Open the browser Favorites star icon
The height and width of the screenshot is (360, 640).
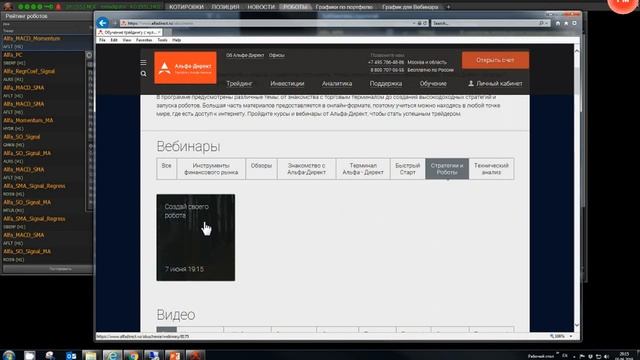point(566,23)
